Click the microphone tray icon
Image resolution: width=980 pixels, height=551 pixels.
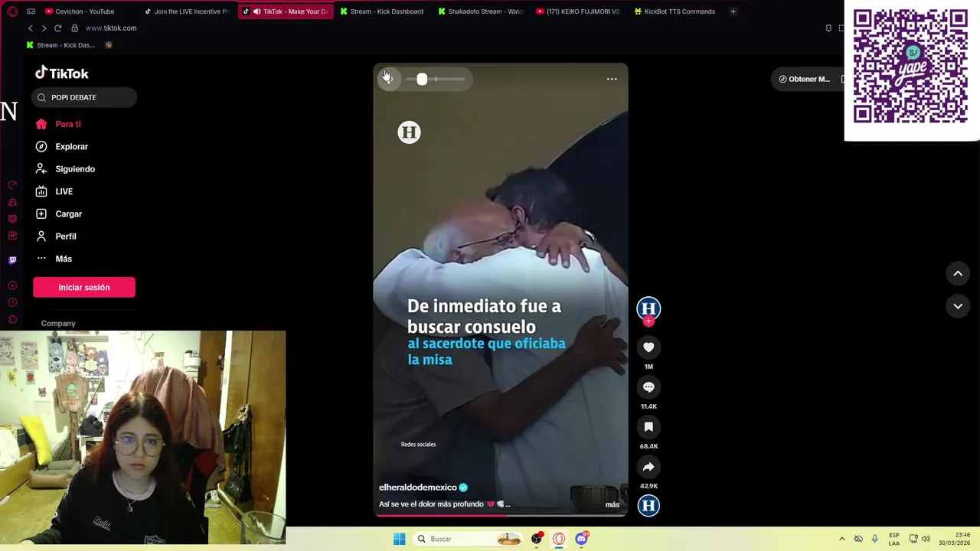[874, 539]
